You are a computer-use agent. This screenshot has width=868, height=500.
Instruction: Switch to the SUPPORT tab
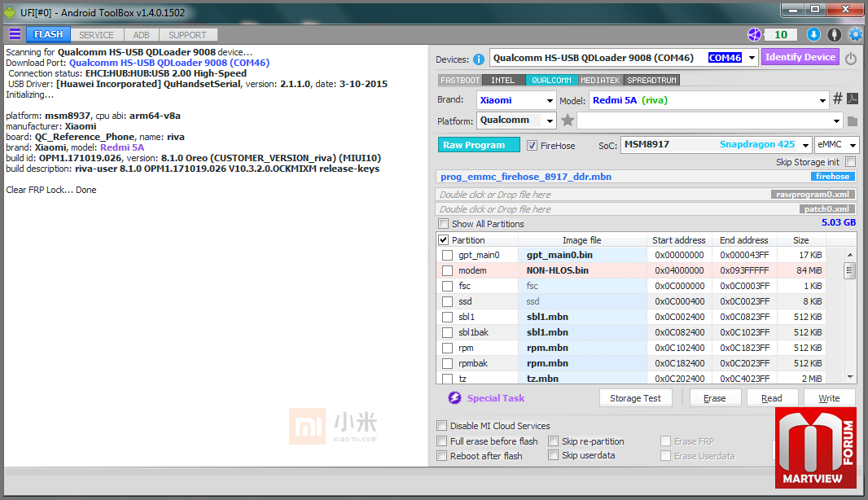coord(187,35)
